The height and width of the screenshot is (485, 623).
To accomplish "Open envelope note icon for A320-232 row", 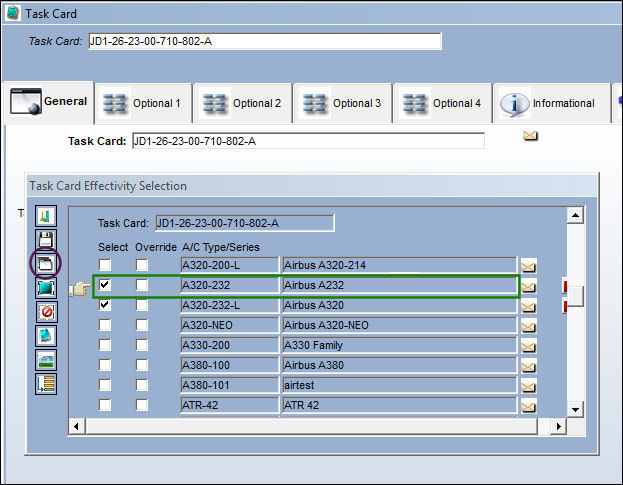I will coord(528,286).
